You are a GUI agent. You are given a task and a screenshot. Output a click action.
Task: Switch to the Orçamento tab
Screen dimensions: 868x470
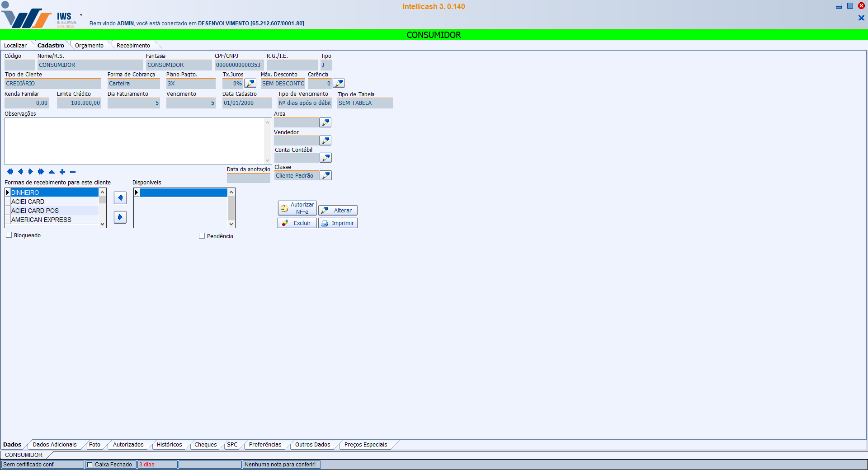pos(89,46)
